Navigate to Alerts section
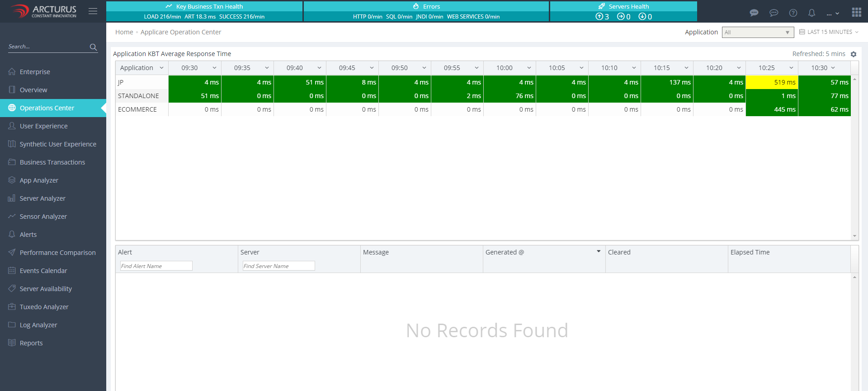The image size is (868, 391). 28,235
